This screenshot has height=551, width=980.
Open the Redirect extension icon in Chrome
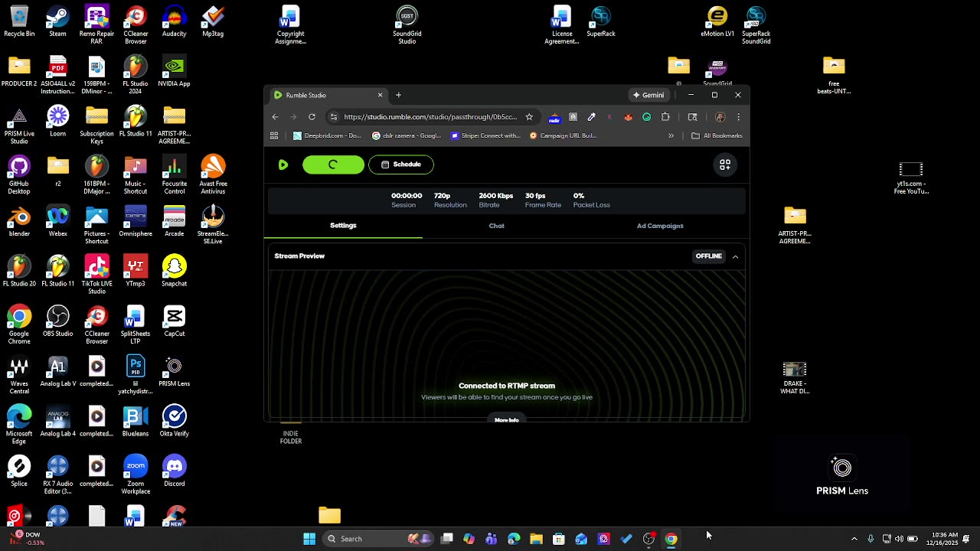click(554, 117)
